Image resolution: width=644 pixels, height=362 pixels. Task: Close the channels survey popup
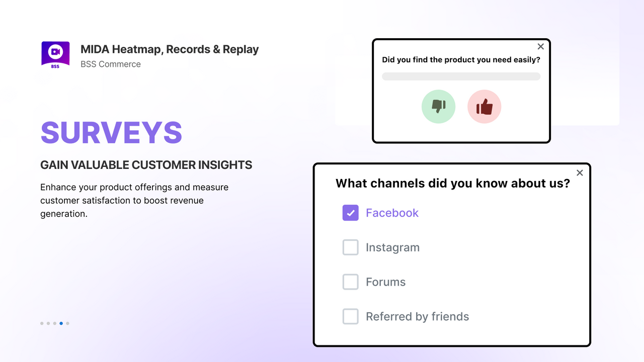coord(580,173)
